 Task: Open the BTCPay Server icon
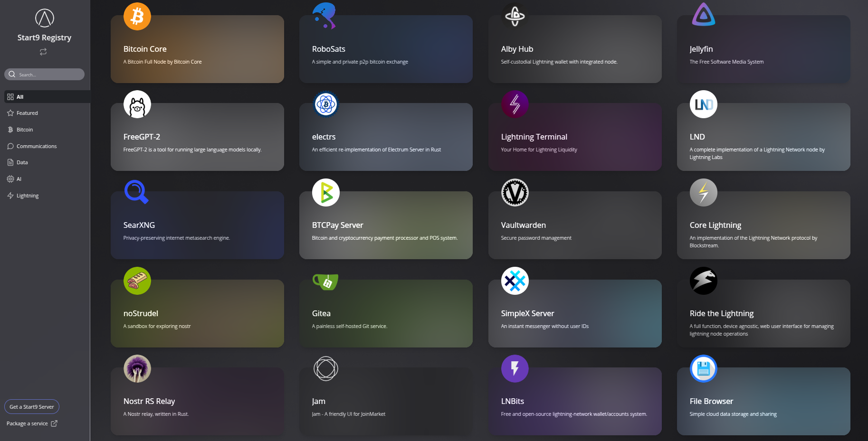pos(325,192)
